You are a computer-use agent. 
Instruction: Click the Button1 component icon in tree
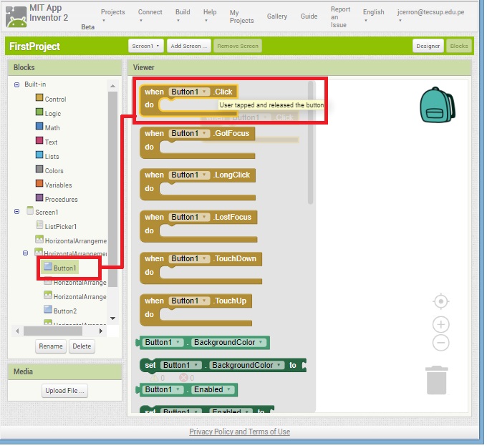pos(48,266)
